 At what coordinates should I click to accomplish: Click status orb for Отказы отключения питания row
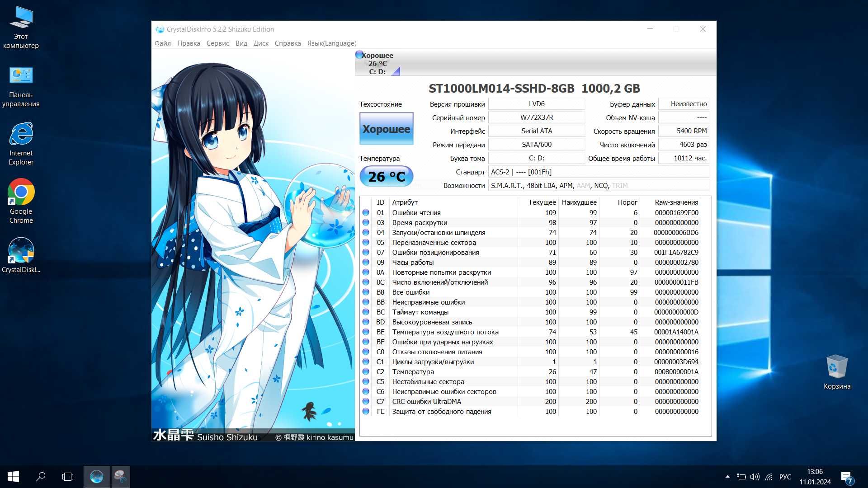click(x=366, y=352)
